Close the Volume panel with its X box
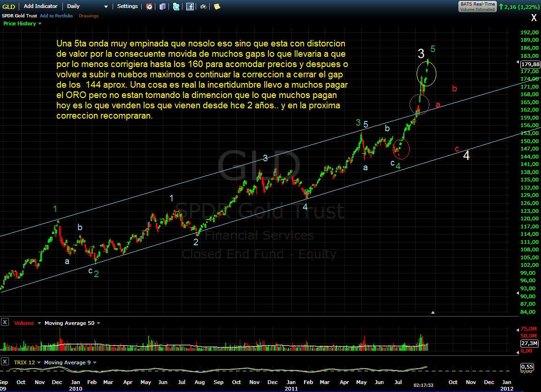This screenshot has height=392, width=541. pyautogui.click(x=5, y=322)
